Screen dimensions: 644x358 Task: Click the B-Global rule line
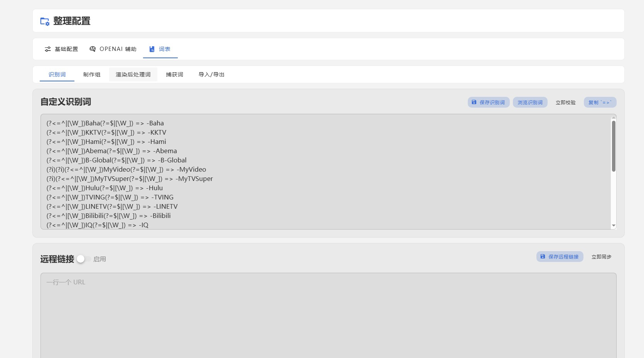tap(116, 160)
